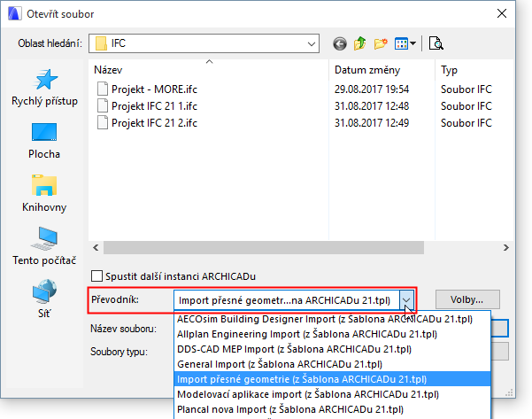
Task: Open Tento počítač location
Action: click(x=44, y=246)
